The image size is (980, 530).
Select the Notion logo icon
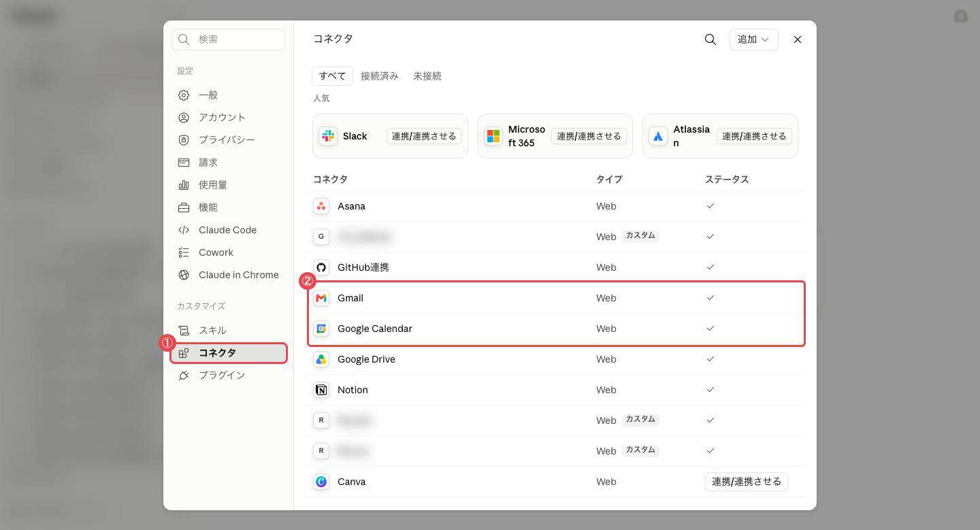pyautogui.click(x=321, y=390)
